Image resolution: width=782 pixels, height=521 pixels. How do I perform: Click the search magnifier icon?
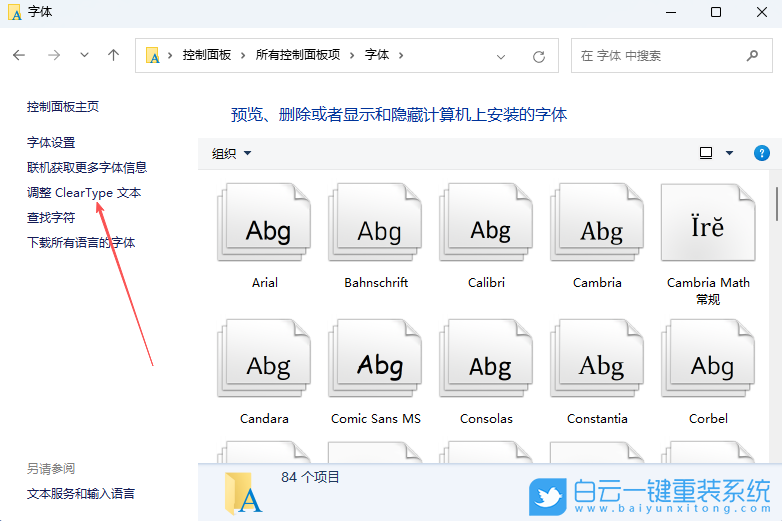click(752, 55)
